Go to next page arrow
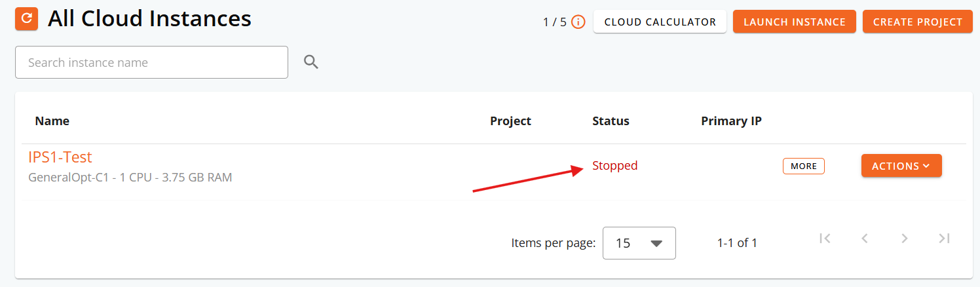980x287 pixels. click(x=905, y=239)
